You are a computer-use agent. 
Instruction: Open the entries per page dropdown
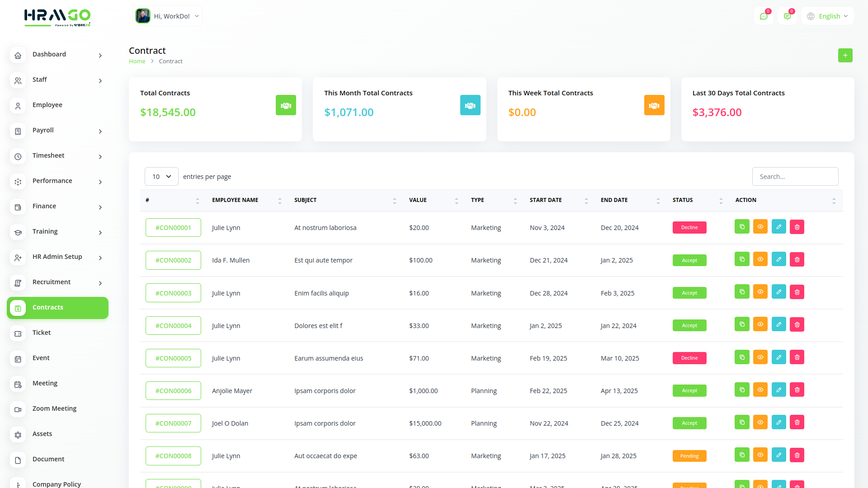point(161,177)
